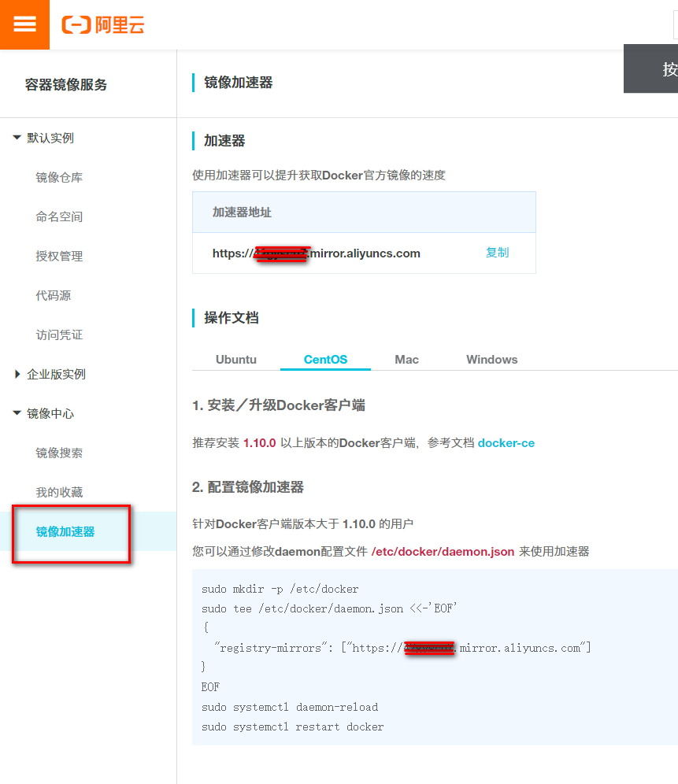Open 访问凭证 in sidebar

59,335
